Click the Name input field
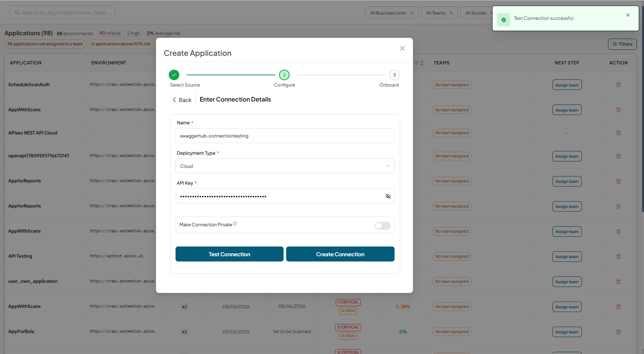 (285, 136)
